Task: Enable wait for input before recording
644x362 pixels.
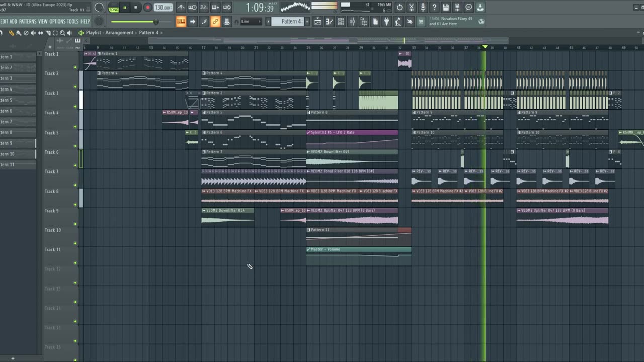Action: pyautogui.click(x=192, y=7)
